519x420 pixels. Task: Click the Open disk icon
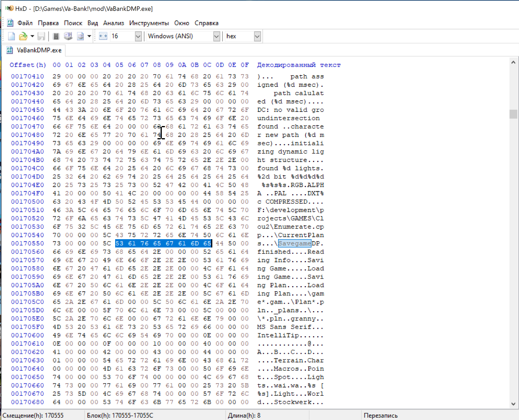click(x=68, y=36)
